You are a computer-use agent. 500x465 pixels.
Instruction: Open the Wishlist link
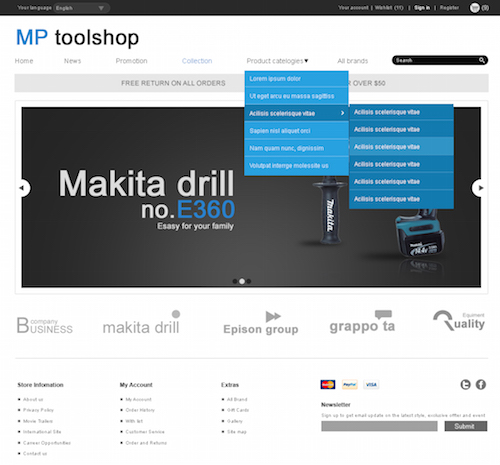389,8
